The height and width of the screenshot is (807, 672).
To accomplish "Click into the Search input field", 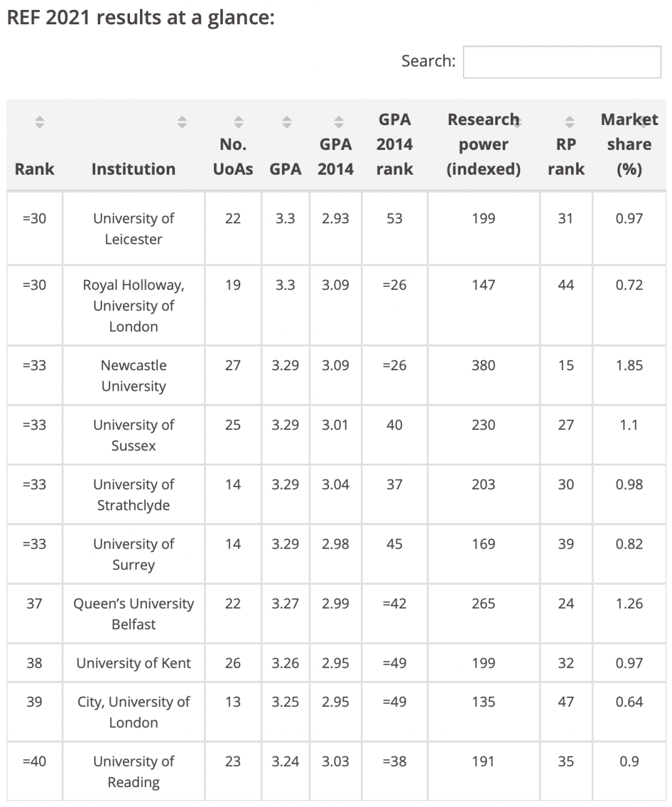I will coord(562,62).
